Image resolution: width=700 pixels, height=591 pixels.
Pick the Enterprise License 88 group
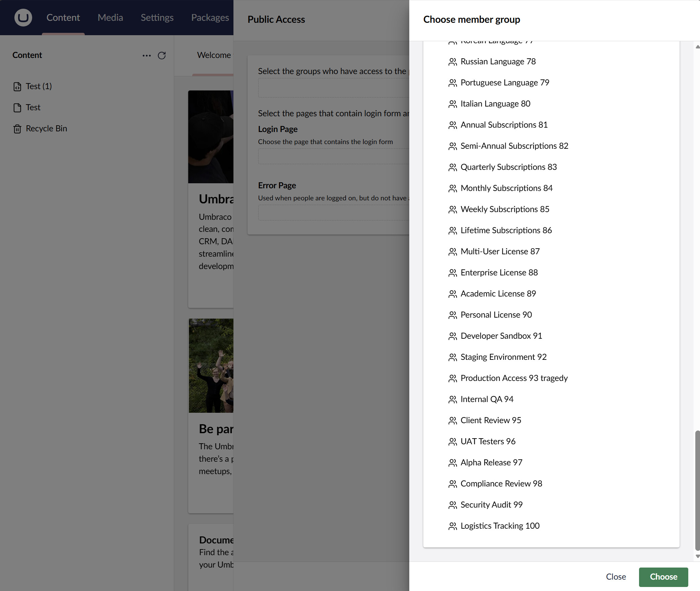[x=499, y=273]
